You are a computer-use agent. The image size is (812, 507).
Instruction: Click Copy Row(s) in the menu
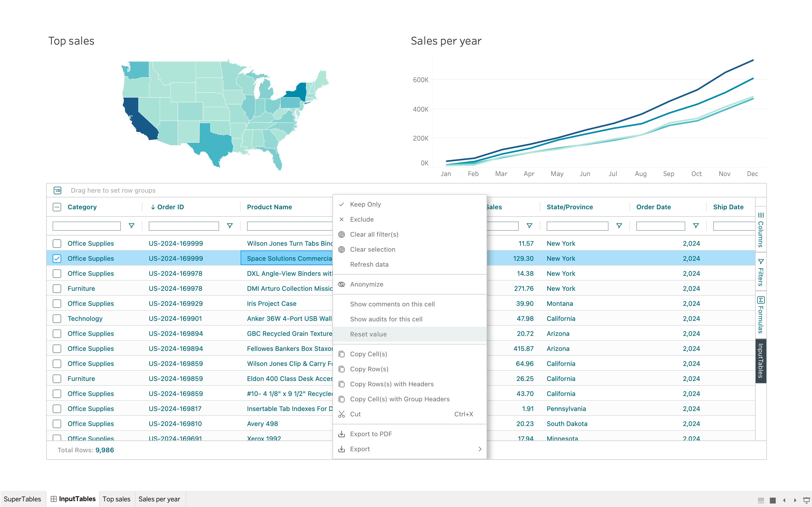tap(369, 369)
